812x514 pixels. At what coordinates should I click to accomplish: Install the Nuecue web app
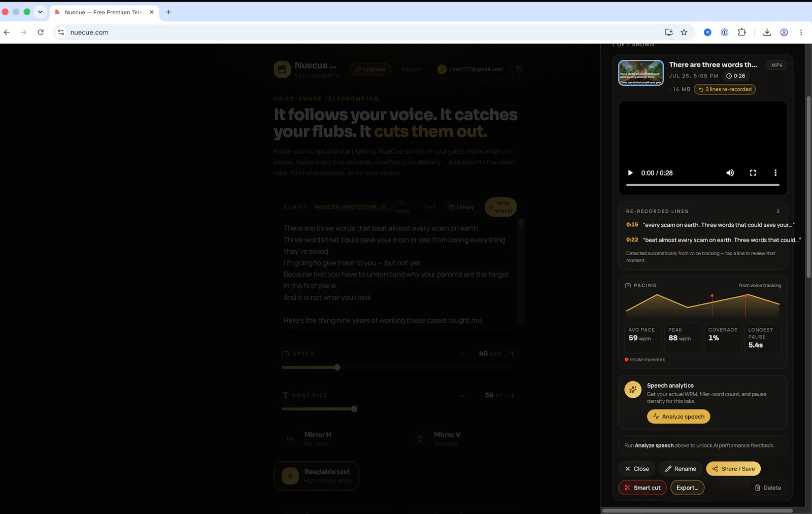pyautogui.click(x=669, y=32)
